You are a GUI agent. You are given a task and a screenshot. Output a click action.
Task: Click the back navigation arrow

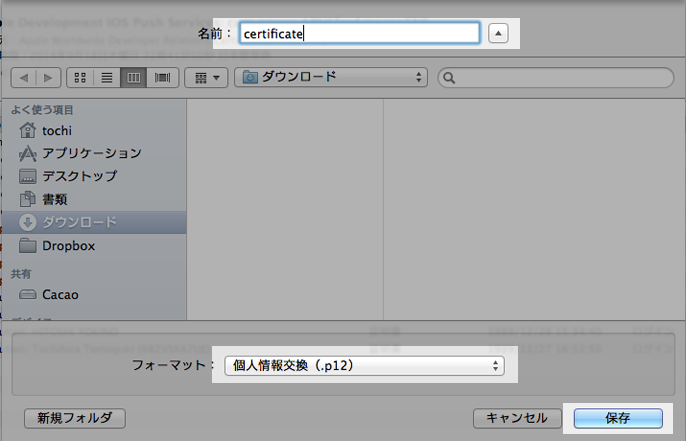pos(24,78)
